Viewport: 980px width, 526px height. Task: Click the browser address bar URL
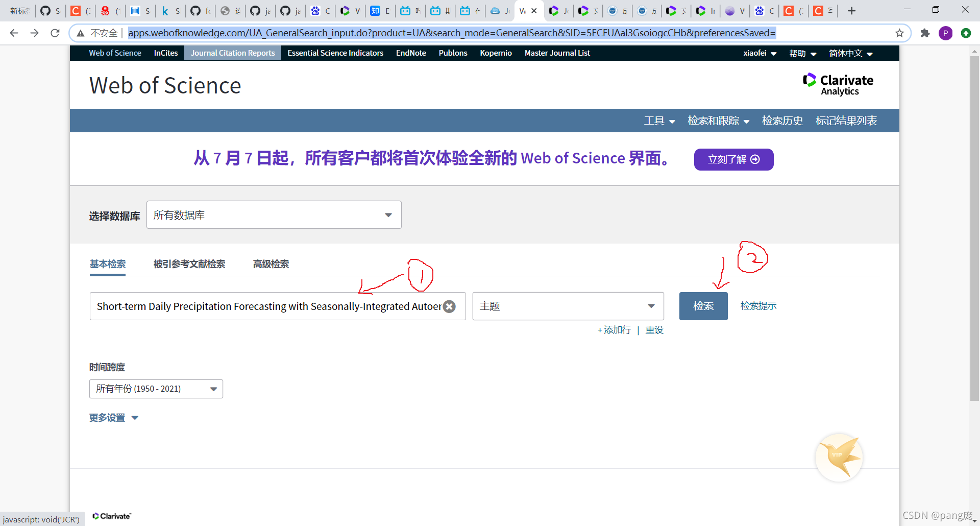point(452,33)
